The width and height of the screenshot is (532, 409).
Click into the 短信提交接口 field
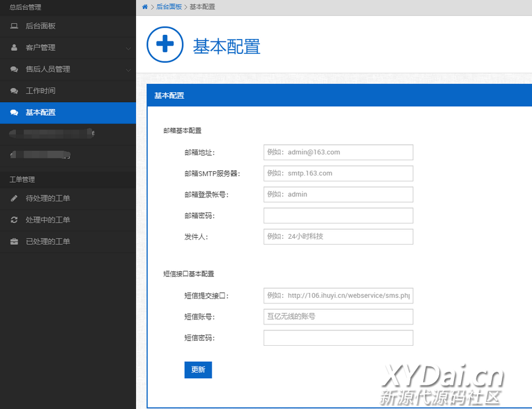(338, 296)
